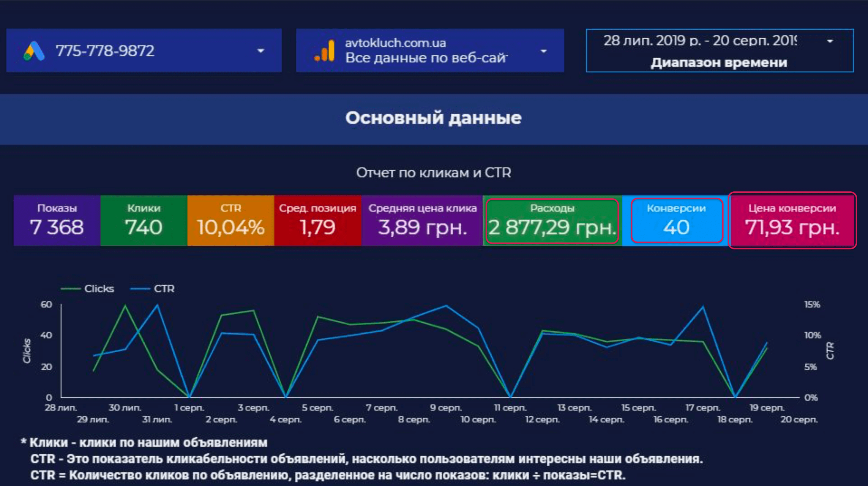This screenshot has width=868, height=486.
Task: Click the Диапазон времени date selector
Action: tap(719, 63)
